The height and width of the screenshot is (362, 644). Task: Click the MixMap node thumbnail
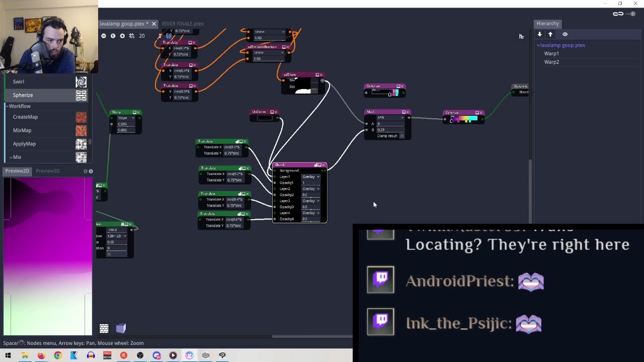[81, 130]
